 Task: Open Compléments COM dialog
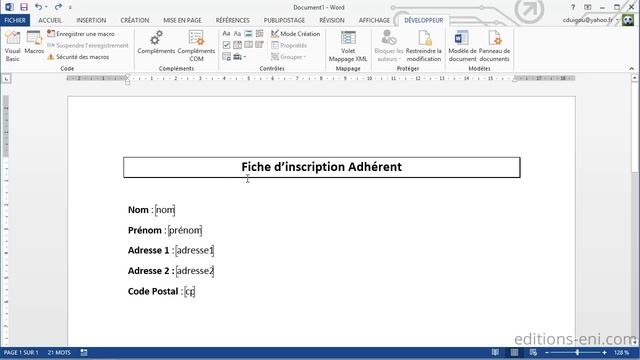click(196, 46)
